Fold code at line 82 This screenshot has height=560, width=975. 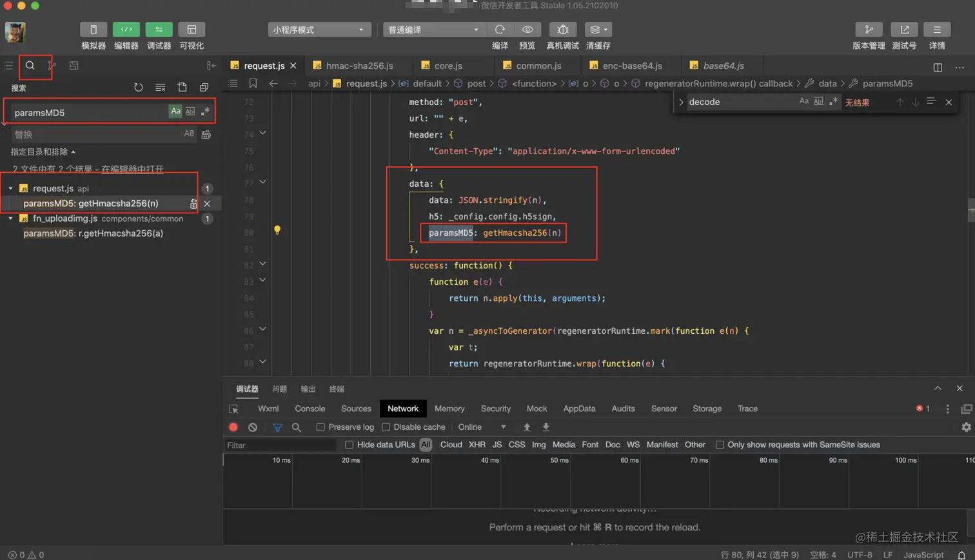tap(262, 264)
